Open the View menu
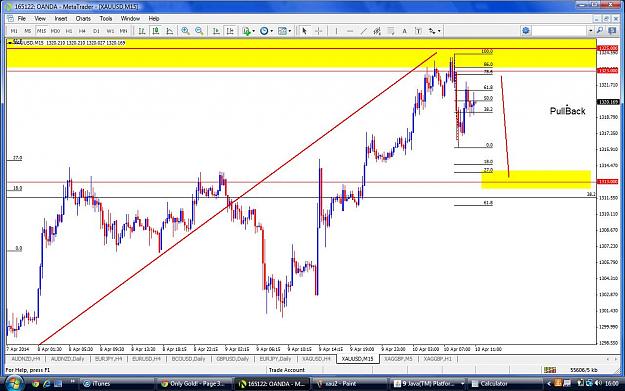This screenshot has width=625, height=391. [x=40, y=18]
